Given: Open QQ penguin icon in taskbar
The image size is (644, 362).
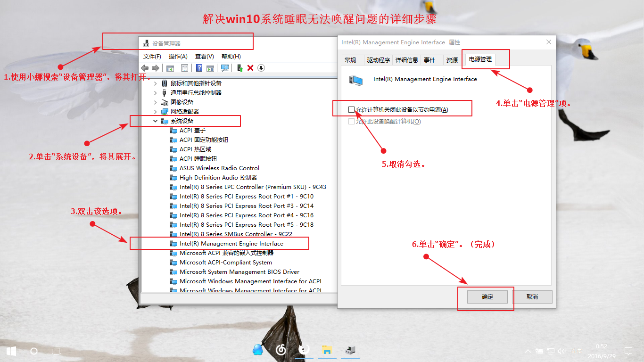Looking at the screenshot, I should click(257, 350).
